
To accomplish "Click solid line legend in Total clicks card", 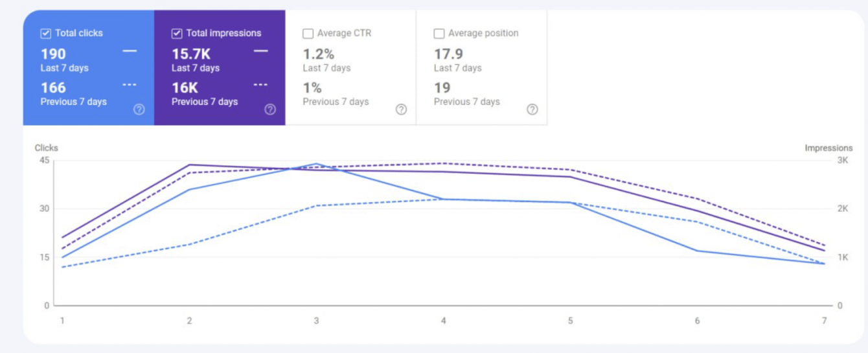I will 130,51.
